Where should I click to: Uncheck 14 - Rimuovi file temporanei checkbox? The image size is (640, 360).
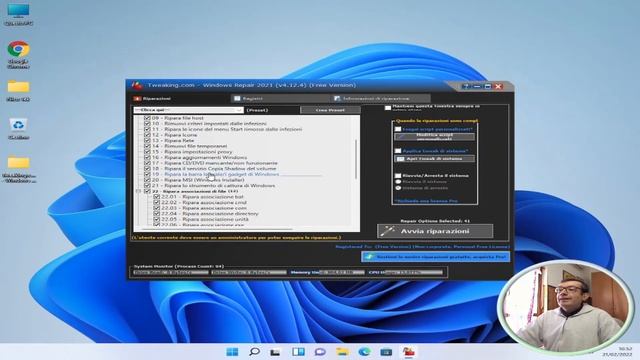click(x=147, y=146)
